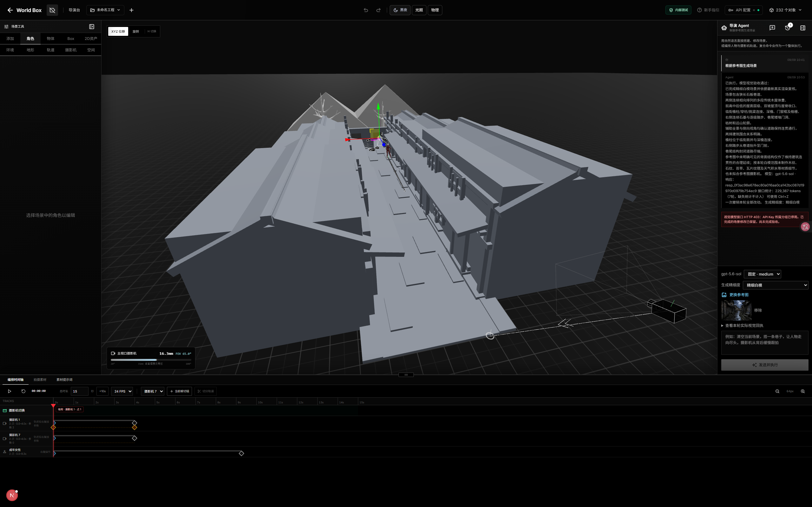Image resolution: width=812 pixels, height=507 pixels.
Task: Reset timeline playback to the start
Action: pyautogui.click(x=23, y=391)
